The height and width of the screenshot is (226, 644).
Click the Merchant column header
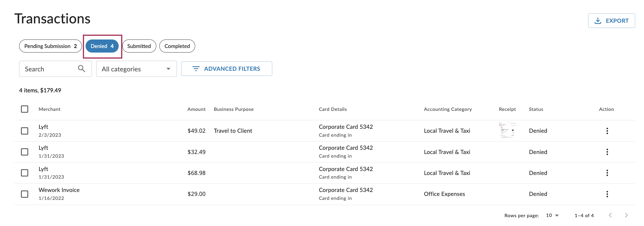pyautogui.click(x=49, y=109)
